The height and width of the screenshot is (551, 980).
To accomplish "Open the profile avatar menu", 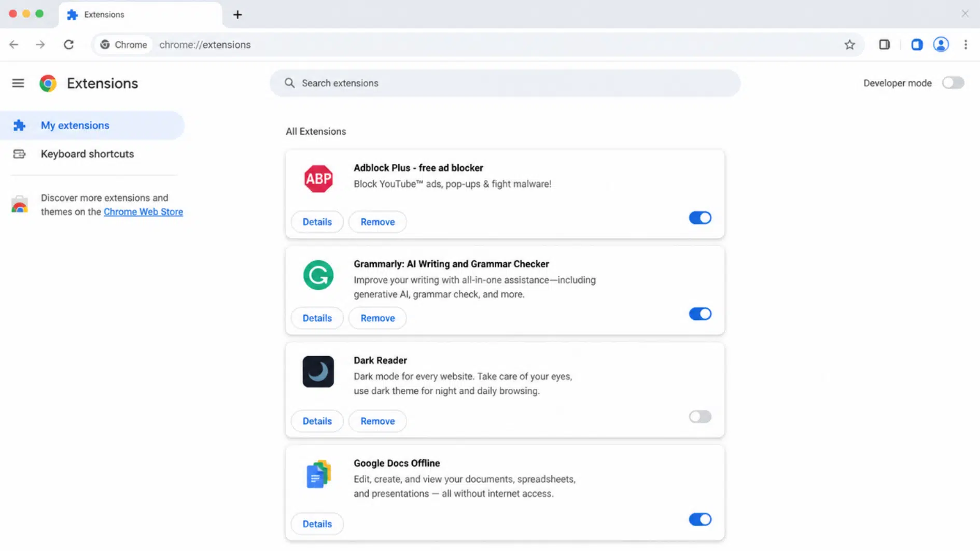I will 941,45.
